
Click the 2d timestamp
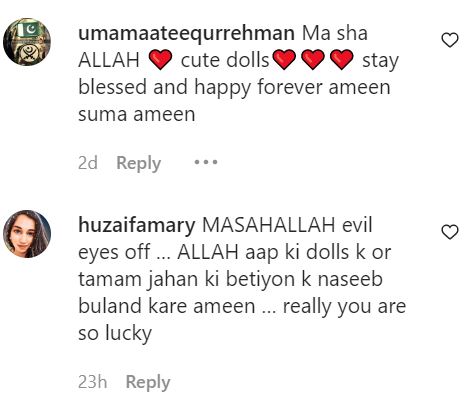coord(88,163)
